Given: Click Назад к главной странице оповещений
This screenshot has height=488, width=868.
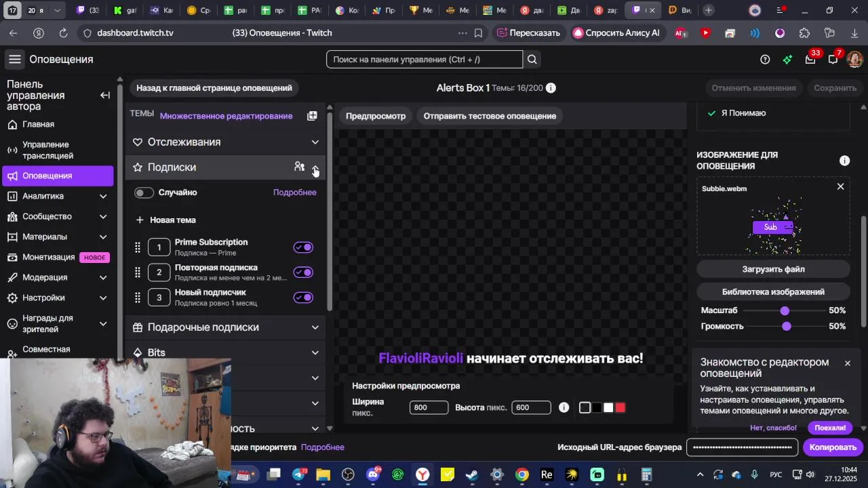Looking at the screenshot, I should tap(214, 88).
